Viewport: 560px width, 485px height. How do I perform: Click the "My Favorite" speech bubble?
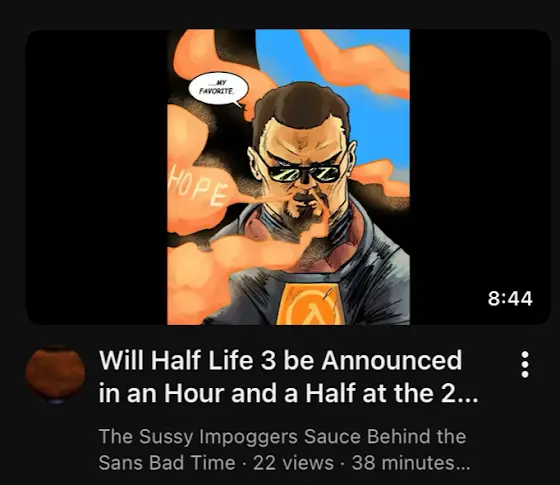point(218,89)
